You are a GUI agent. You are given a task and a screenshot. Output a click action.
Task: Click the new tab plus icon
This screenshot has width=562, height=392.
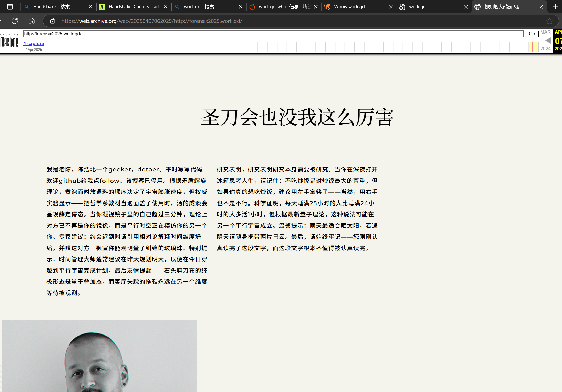click(x=555, y=7)
